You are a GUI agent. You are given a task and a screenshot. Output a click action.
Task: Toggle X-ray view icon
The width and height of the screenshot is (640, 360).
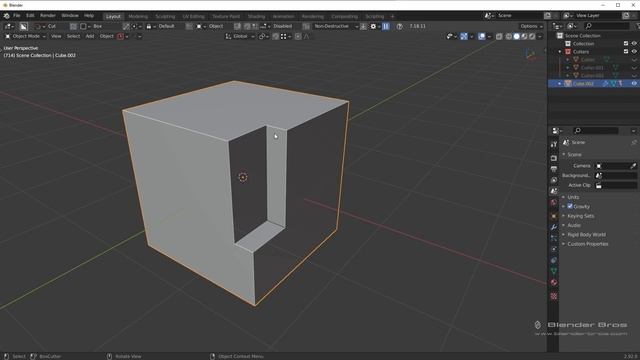click(499, 36)
